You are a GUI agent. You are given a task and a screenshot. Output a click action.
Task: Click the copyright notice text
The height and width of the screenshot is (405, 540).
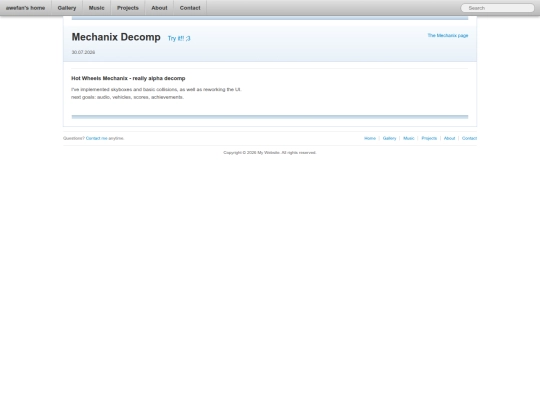tap(270, 153)
